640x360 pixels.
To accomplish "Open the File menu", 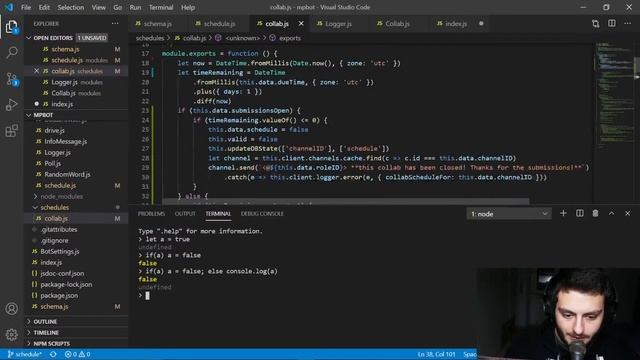I will click(26, 7).
